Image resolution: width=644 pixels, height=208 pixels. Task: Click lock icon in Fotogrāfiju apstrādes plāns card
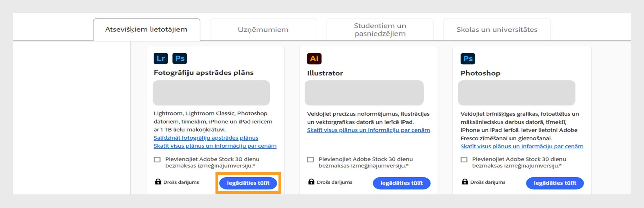pyautogui.click(x=158, y=182)
